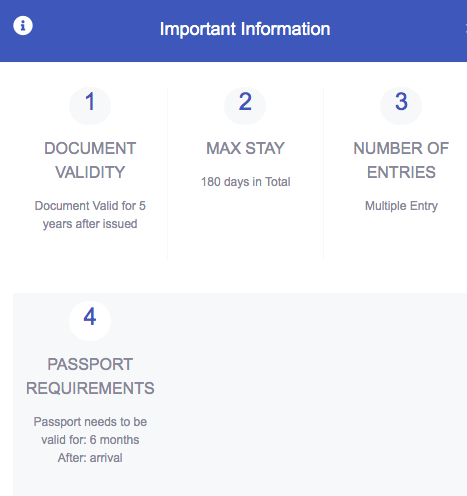
Task: Select the 'valid for: 6 months' text line
Action: click(90, 440)
